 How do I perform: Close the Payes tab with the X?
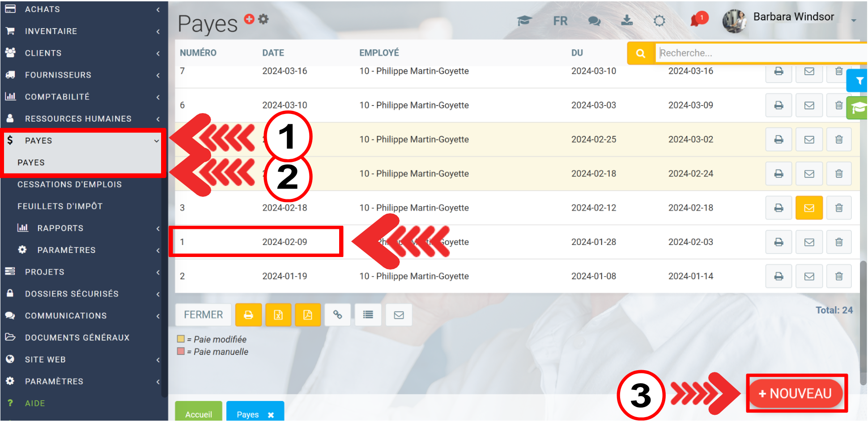(x=271, y=415)
